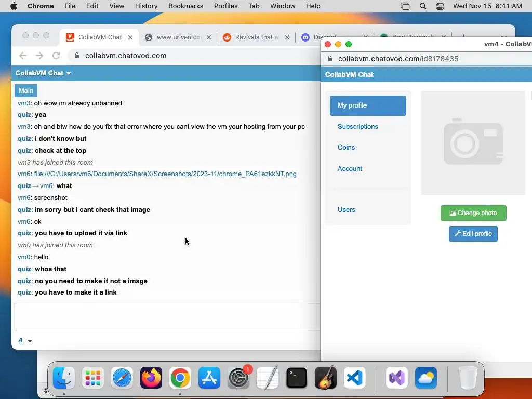The width and height of the screenshot is (532, 399).
Task: Open the Window menu
Action: tap(283, 6)
